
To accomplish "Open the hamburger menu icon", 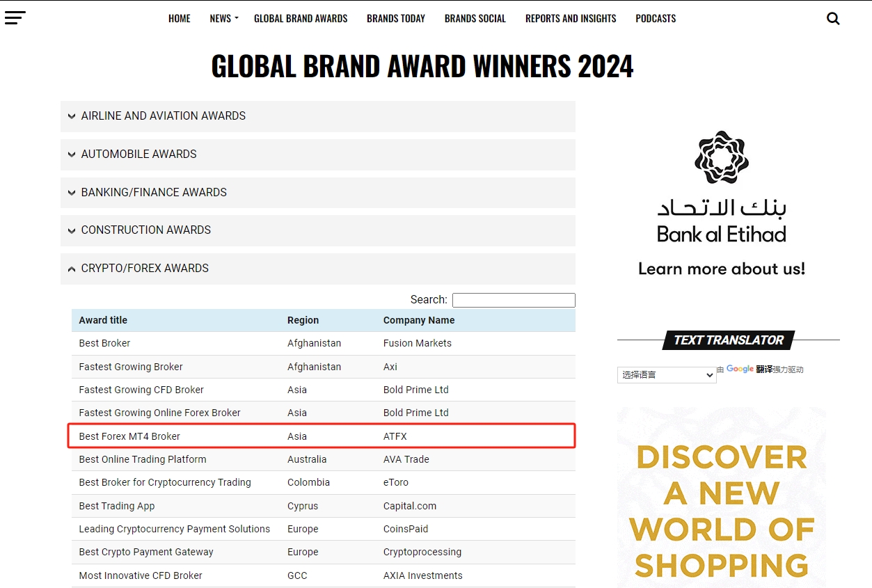I will 15,18.
